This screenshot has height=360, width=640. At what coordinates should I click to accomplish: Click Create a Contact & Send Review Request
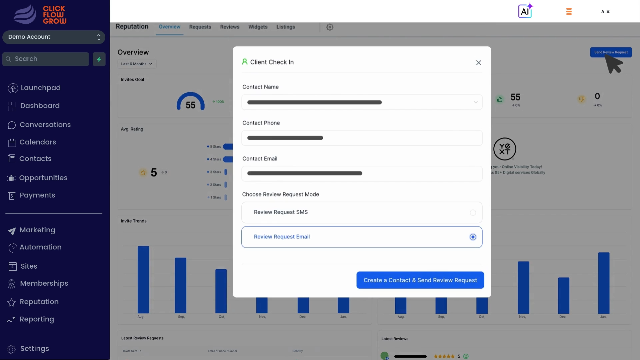[x=420, y=280]
